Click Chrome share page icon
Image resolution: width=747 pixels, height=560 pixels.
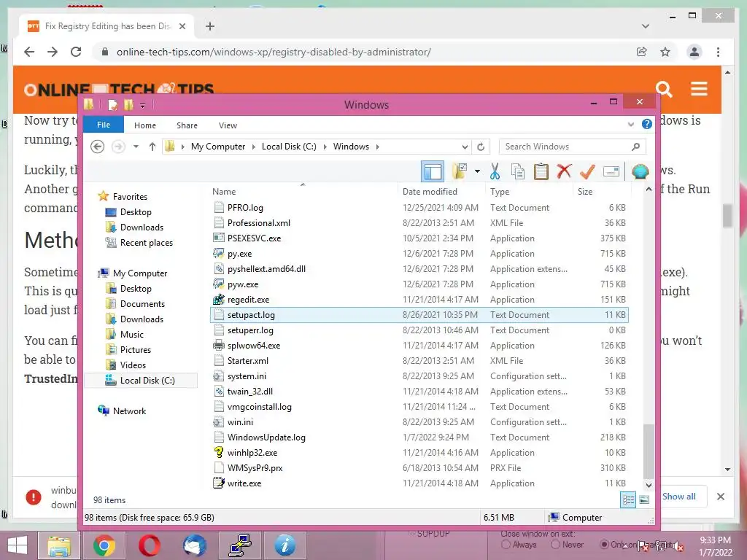point(642,52)
